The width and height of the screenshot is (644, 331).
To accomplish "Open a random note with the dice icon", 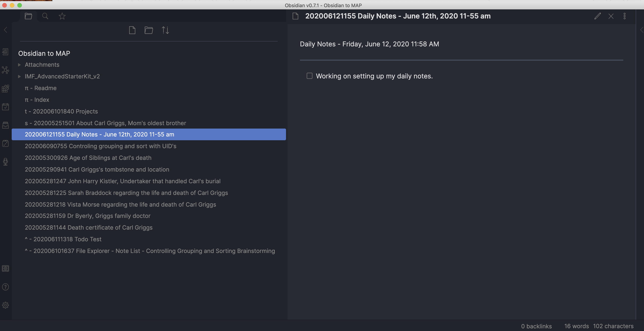I will (5, 143).
